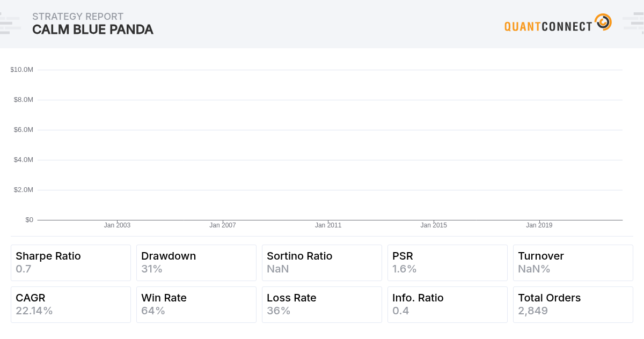Open the Sharpe Ratio stat card
The image size is (644, 339).
71,263
